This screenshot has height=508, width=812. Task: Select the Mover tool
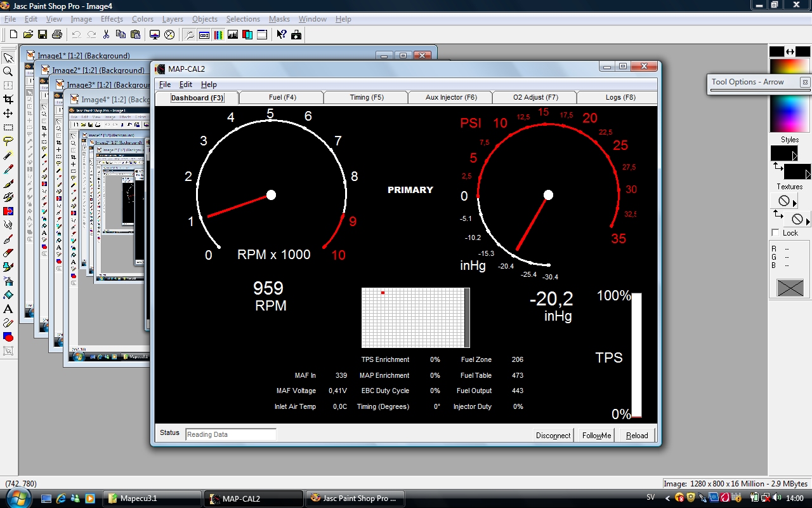8,113
